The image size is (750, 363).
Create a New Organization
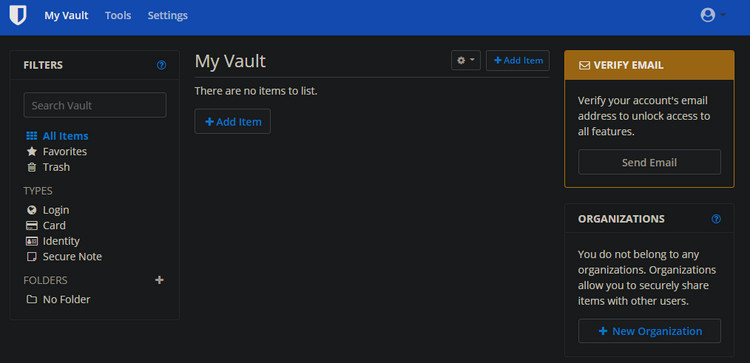tap(650, 331)
